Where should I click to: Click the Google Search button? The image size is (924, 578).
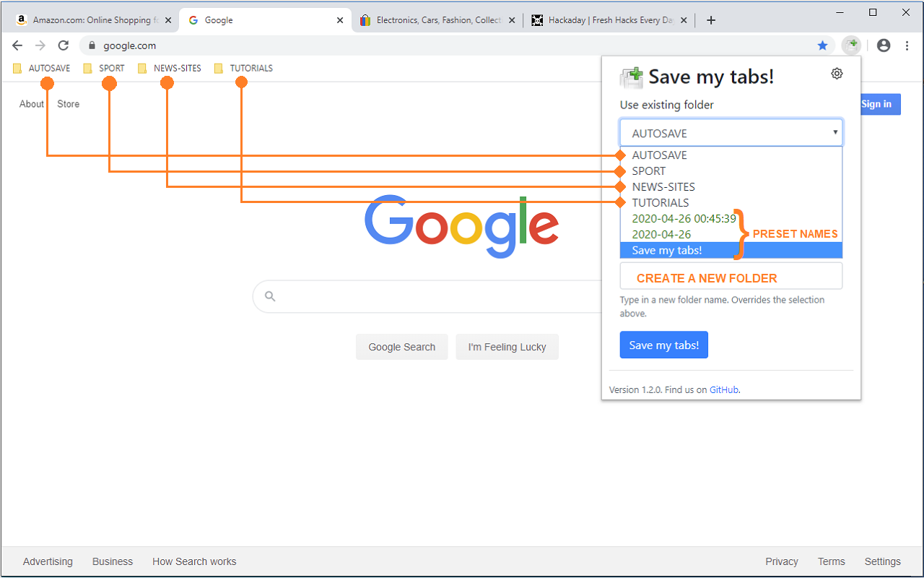[402, 347]
